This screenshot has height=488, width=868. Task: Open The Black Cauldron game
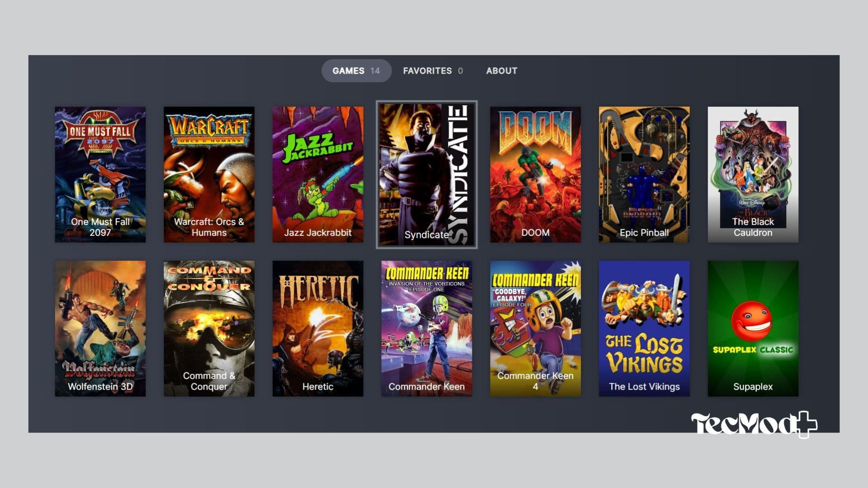[753, 174]
